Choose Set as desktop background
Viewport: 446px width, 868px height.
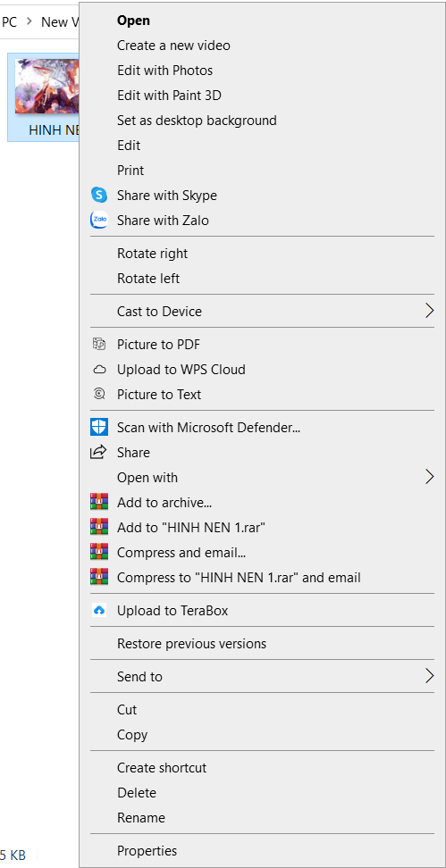[x=197, y=121]
